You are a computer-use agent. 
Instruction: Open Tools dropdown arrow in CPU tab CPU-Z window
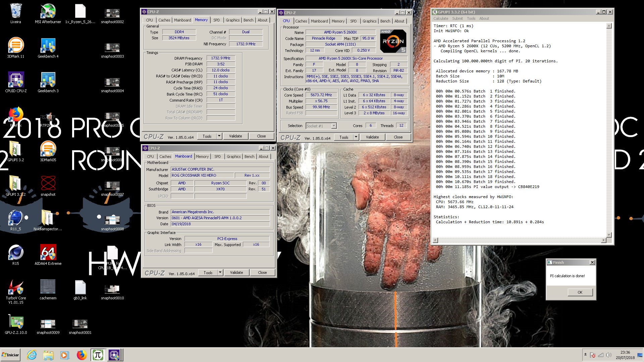356,137
